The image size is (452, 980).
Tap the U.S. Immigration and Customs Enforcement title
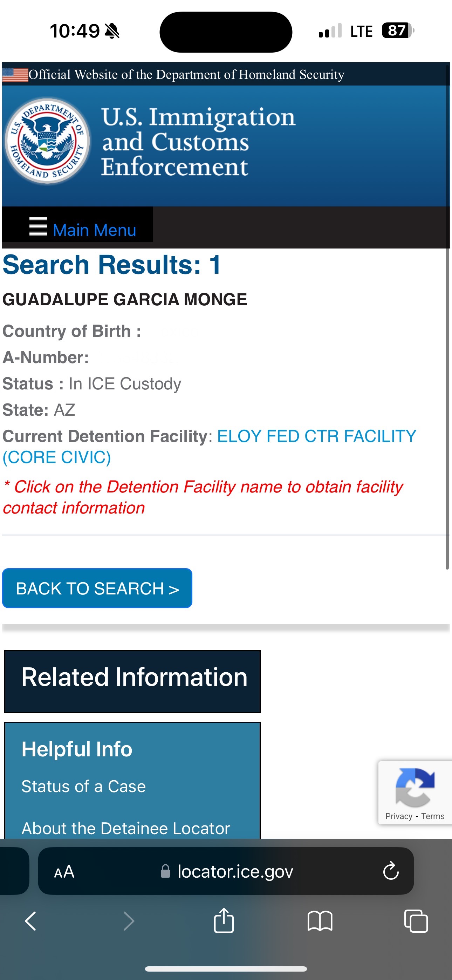[198, 142]
